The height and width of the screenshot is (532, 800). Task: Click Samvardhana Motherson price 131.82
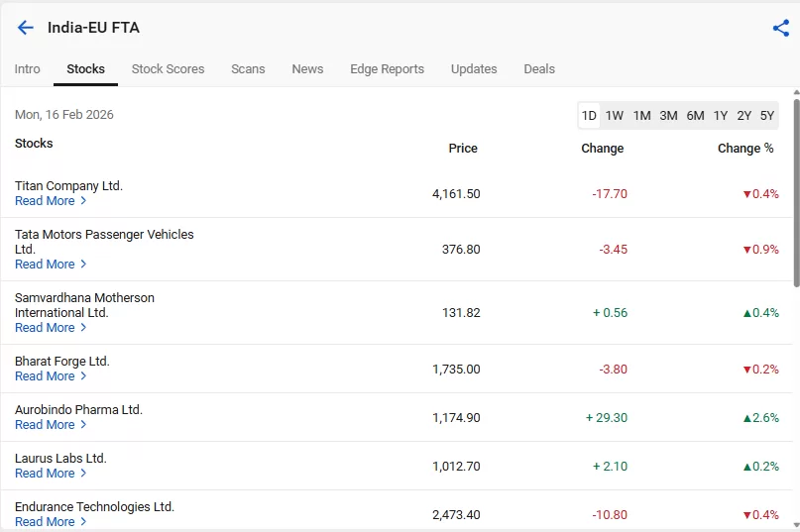461,313
